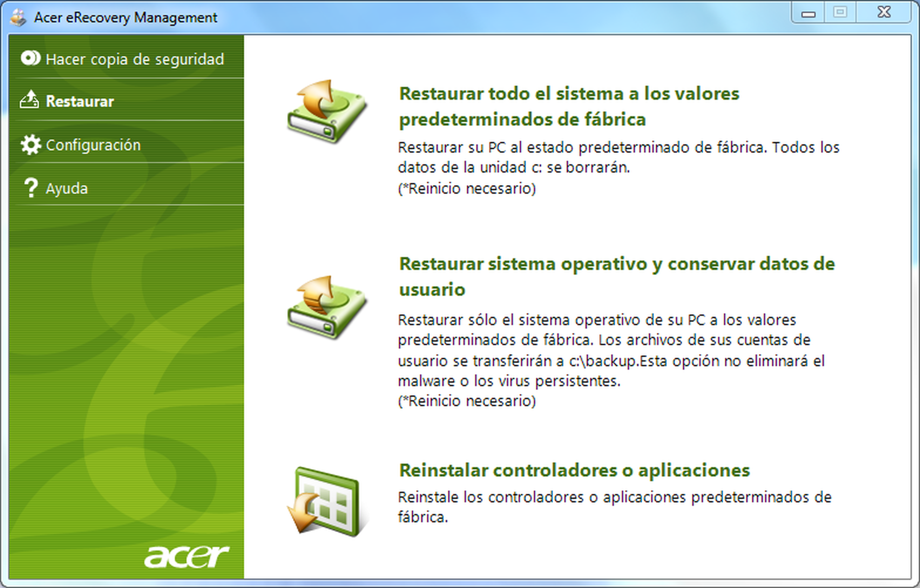The width and height of the screenshot is (920, 588).
Task: Open the Configuración menu entry
Action: point(93,145)
